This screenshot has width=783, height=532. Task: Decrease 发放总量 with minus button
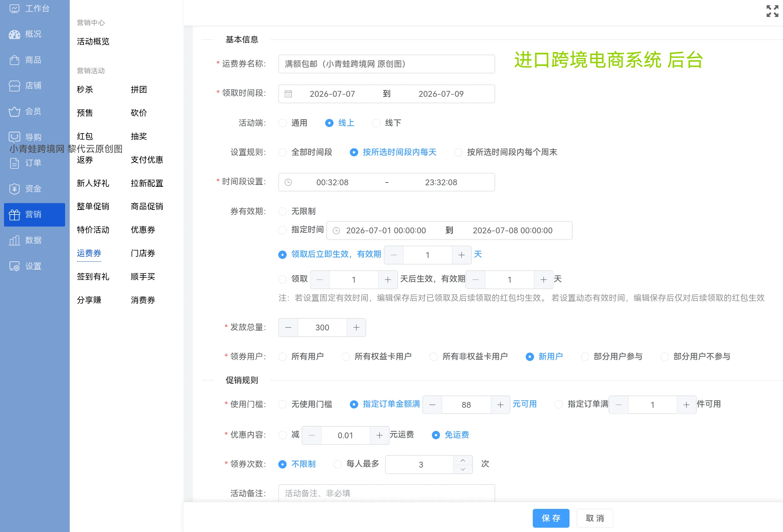288,327
